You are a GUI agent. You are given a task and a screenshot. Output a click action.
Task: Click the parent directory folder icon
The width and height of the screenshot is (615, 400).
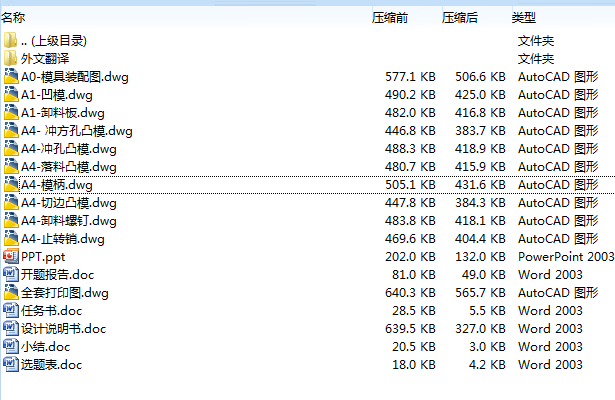[11, 40]
